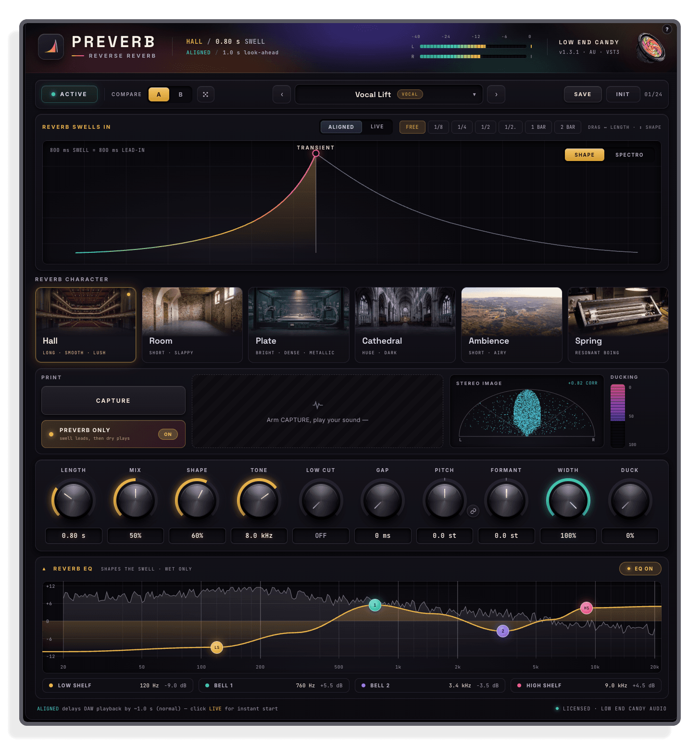Click the SAVE preset button
700x745 pixels.
coord(583,94)
